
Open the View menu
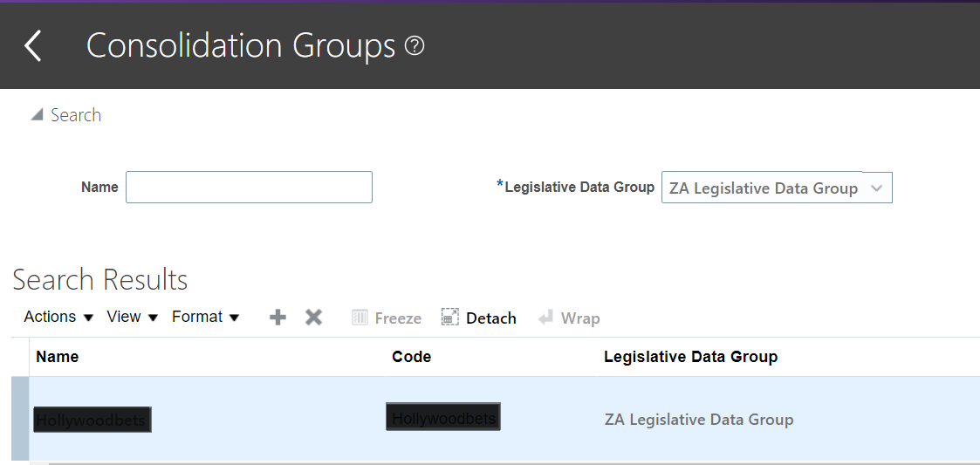click(132, 317)
